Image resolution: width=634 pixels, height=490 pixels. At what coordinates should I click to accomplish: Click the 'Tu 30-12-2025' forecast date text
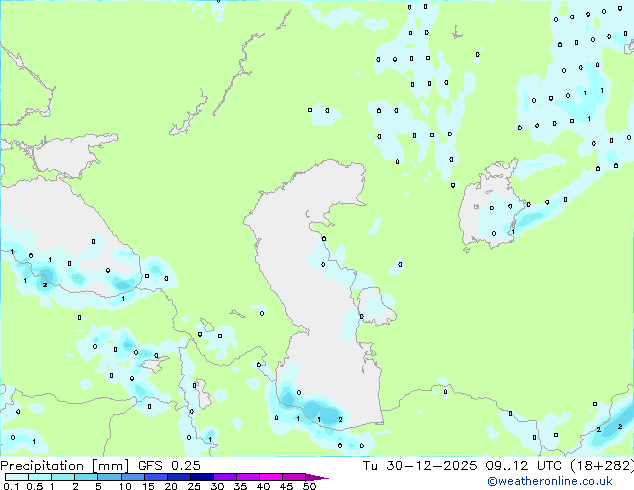coord(420,466)
